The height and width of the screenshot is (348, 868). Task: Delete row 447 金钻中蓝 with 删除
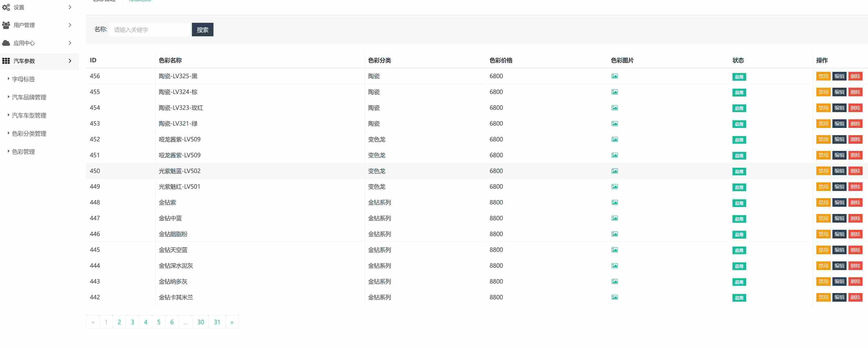pyautogui.click(x=855, y=218)
